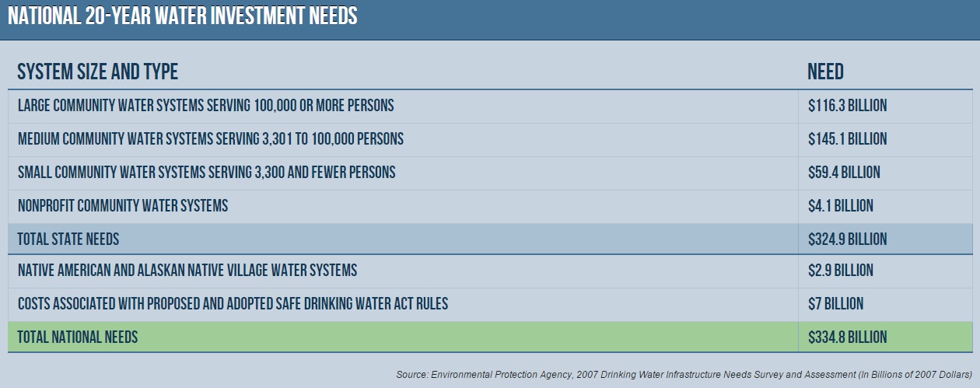Image resolution: width=980 pixels, height=388 pixels.
Task: Click the $2.9 Billion value cell
Action: pos(840,271)
